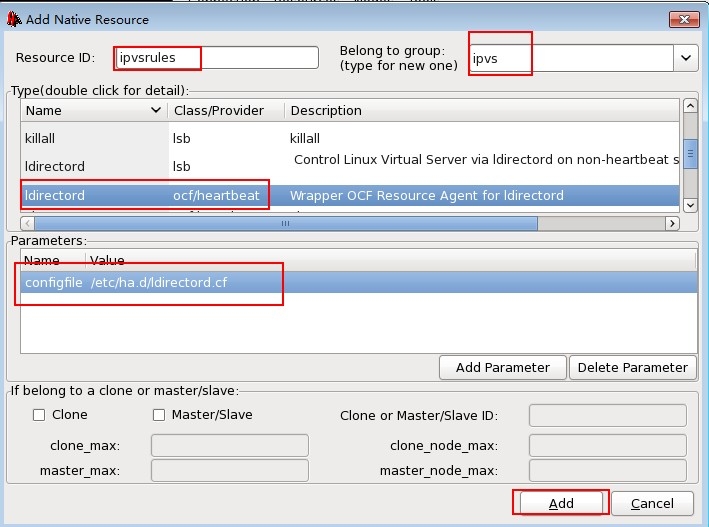
Task: Select the configfile parameter name cell
Action: pos(53,282)
